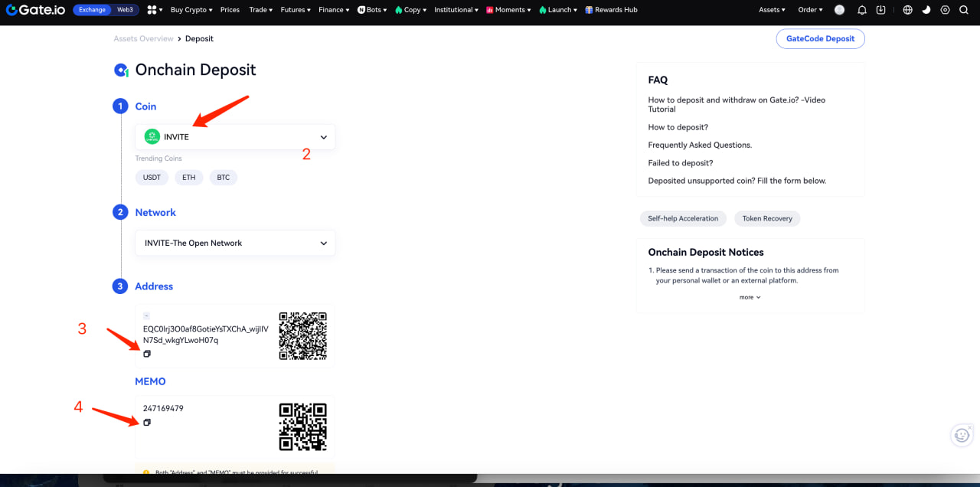This screenshot has height=487, width=980.
Task: Click the deposit address QR code
Action: point(302,335)
